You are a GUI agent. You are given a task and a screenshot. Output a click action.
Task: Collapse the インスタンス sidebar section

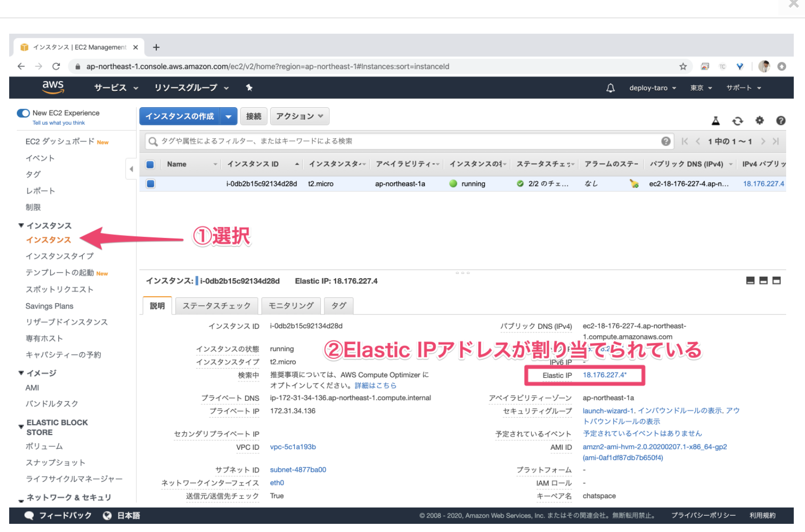click(21, 225)
